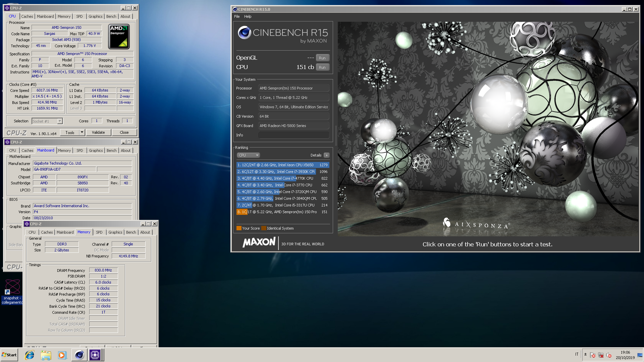
Task: Click the DRAM Frequency value 830.0 MHz
Action: [x=103, y=270]
